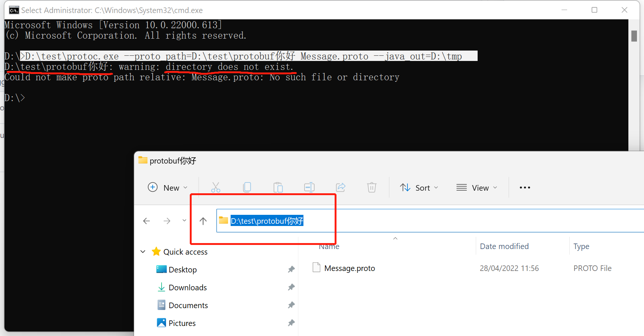Unpin Documents from Quick access
This screenshot has height=336, width=644.
tap(292, 305)
